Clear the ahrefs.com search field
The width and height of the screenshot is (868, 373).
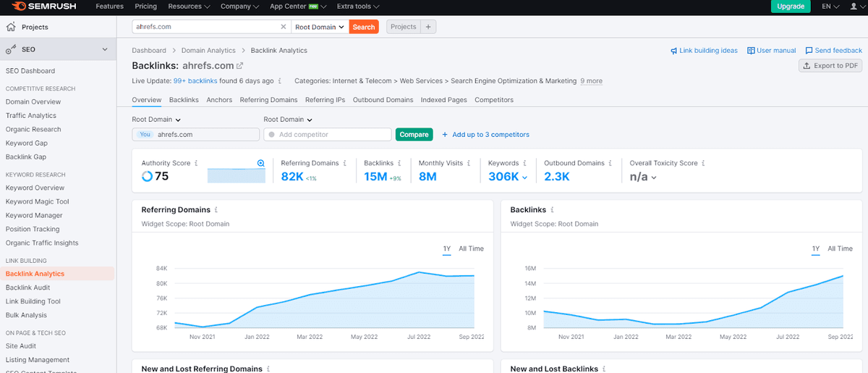pyautogui.click(x=284, y=27)
